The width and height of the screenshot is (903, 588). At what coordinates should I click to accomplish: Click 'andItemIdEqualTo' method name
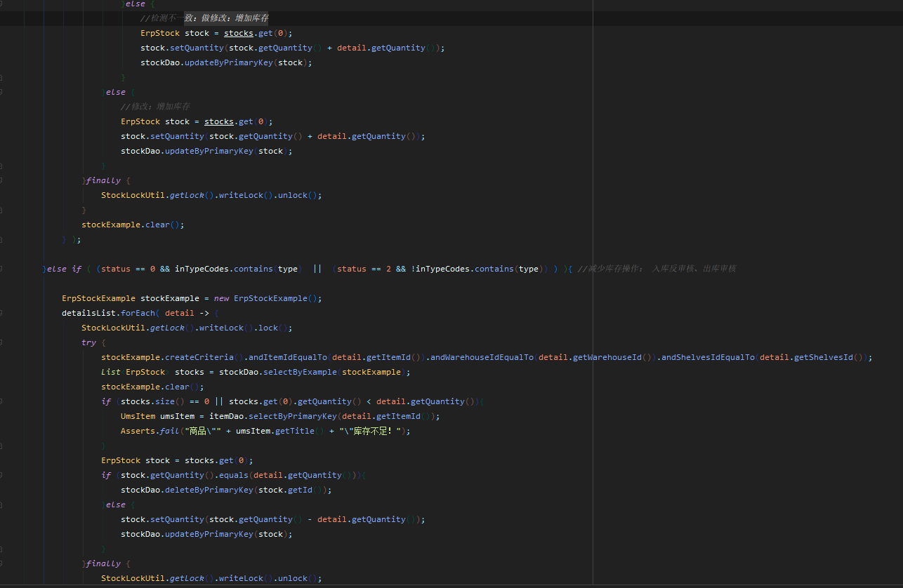coord(288,357)
